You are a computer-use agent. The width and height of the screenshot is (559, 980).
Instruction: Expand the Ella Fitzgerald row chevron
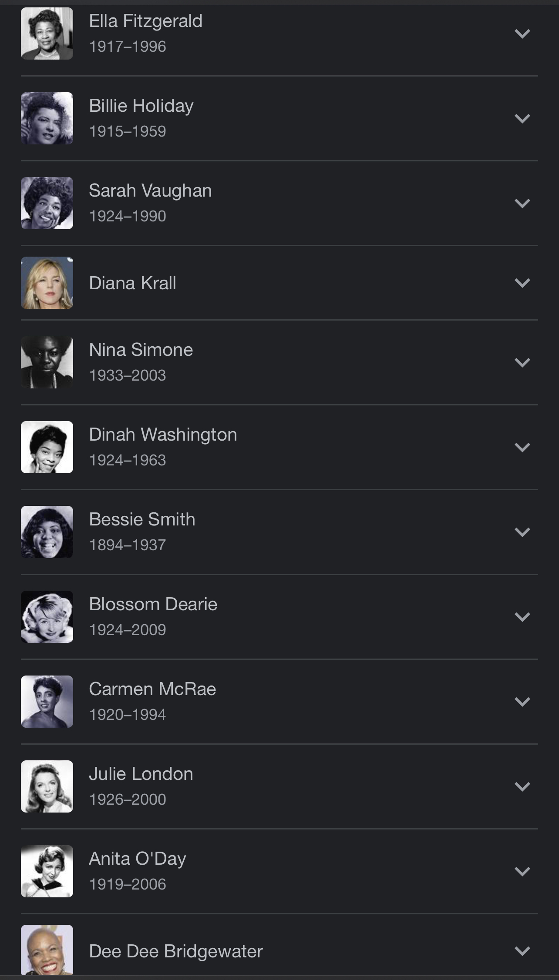(x=522, y=33)
